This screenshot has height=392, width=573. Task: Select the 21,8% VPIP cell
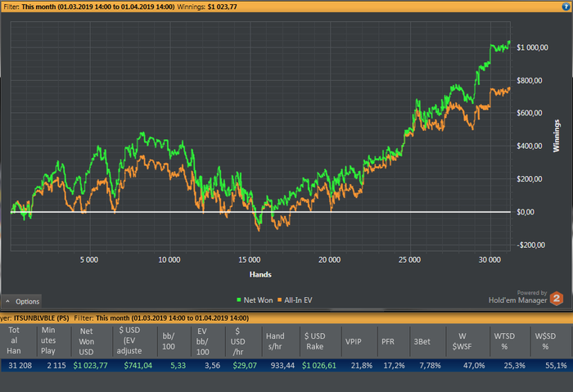[x=362, y=365]
